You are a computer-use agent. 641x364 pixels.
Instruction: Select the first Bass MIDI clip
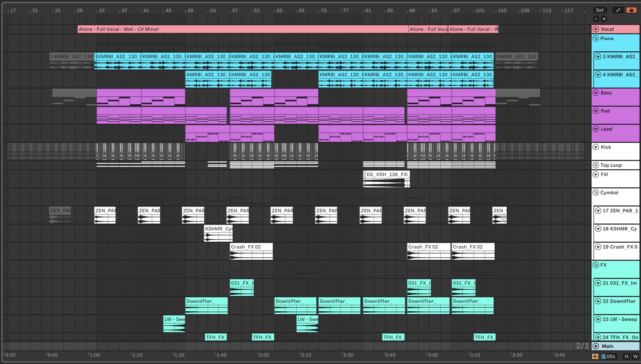click(x=119, y=97)
